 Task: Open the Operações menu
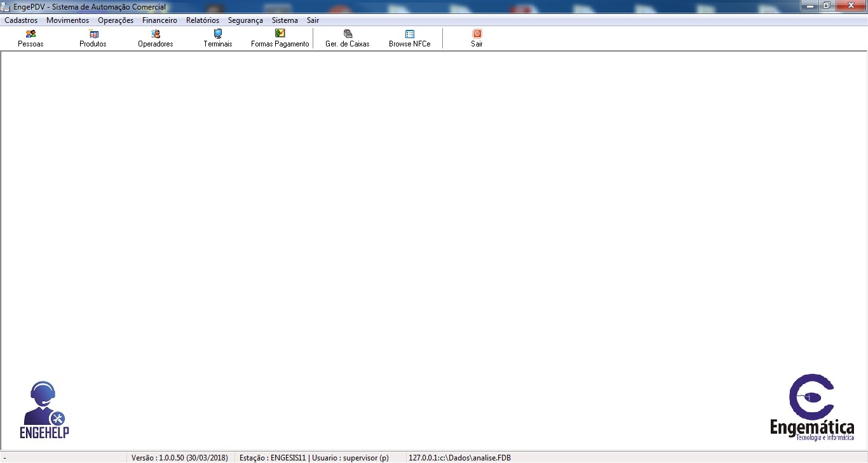tap(116, 20)
